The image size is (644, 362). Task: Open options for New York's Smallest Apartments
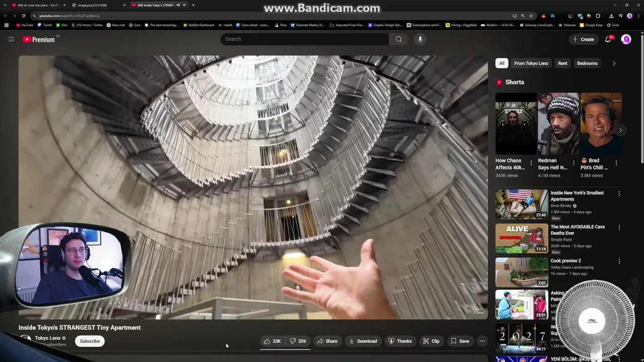click(619, 193)
